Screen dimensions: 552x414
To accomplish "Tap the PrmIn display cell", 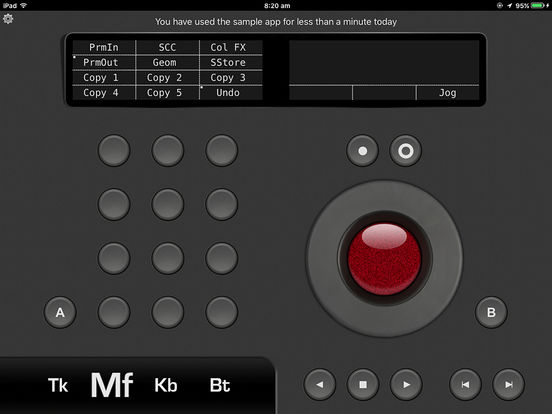I will (x=104, y=47).
